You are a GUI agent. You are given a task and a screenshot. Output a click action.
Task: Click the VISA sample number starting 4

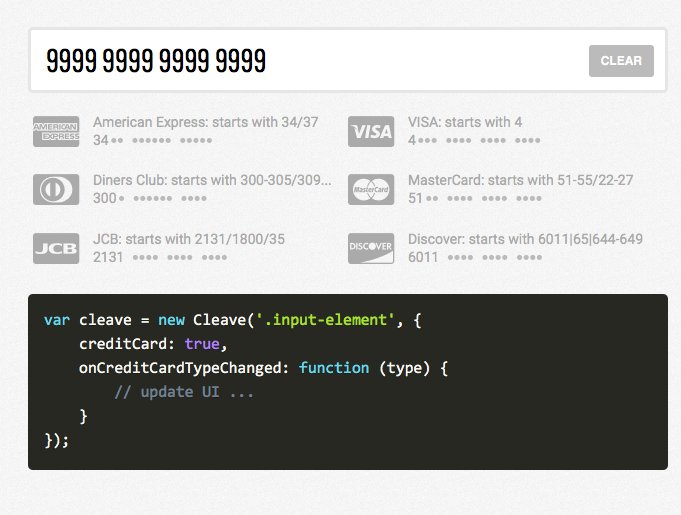tap(474, 140)
